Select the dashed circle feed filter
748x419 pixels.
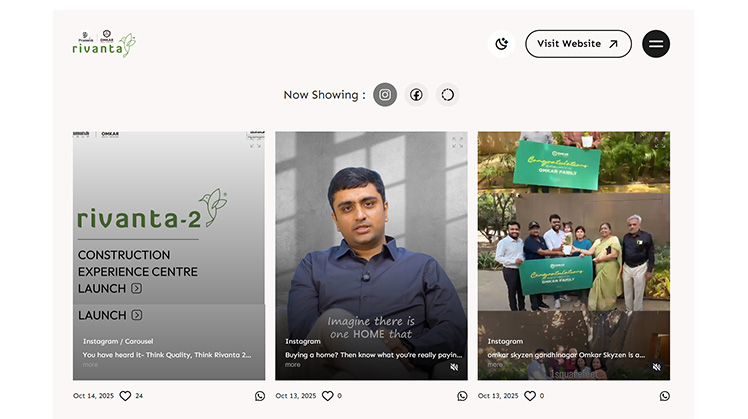447,95
